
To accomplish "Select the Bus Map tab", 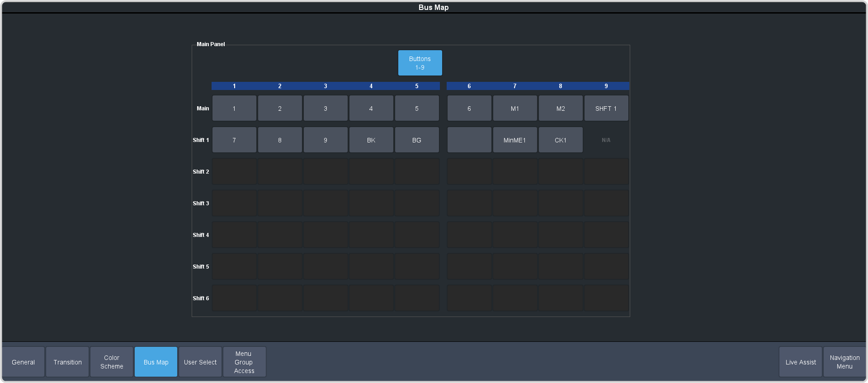I will [x=156, y=362].
